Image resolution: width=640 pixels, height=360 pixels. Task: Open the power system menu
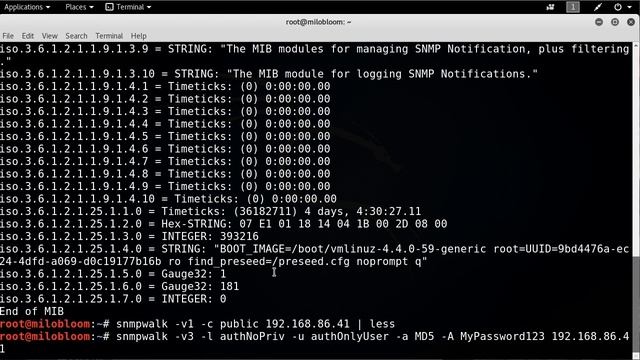coord(622,7)
